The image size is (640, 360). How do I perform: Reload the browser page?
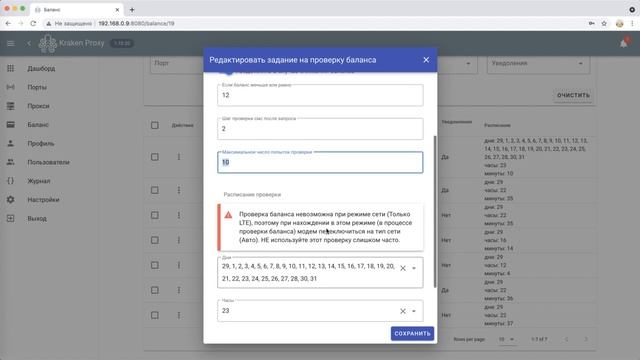click(x=33, y=24)
